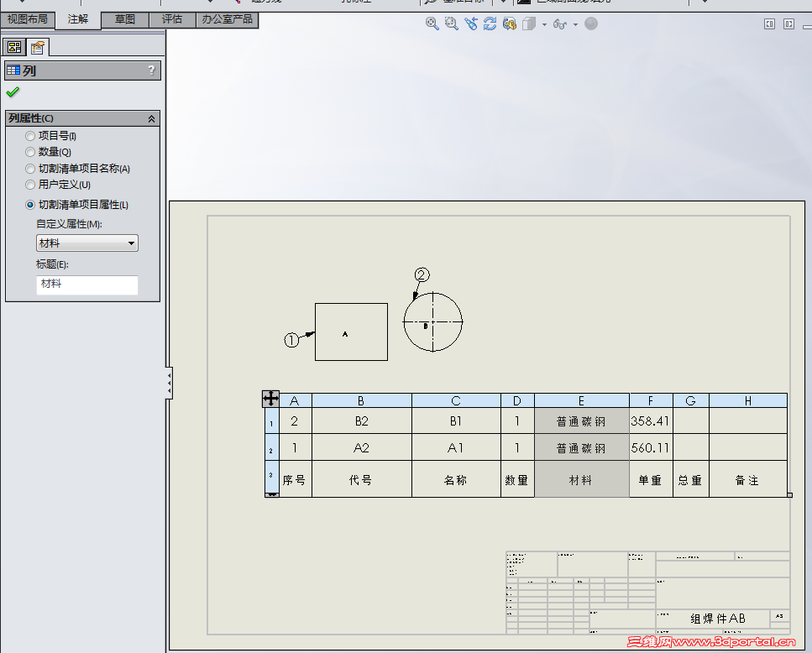Switch to 办公室产品 tab

228,19
